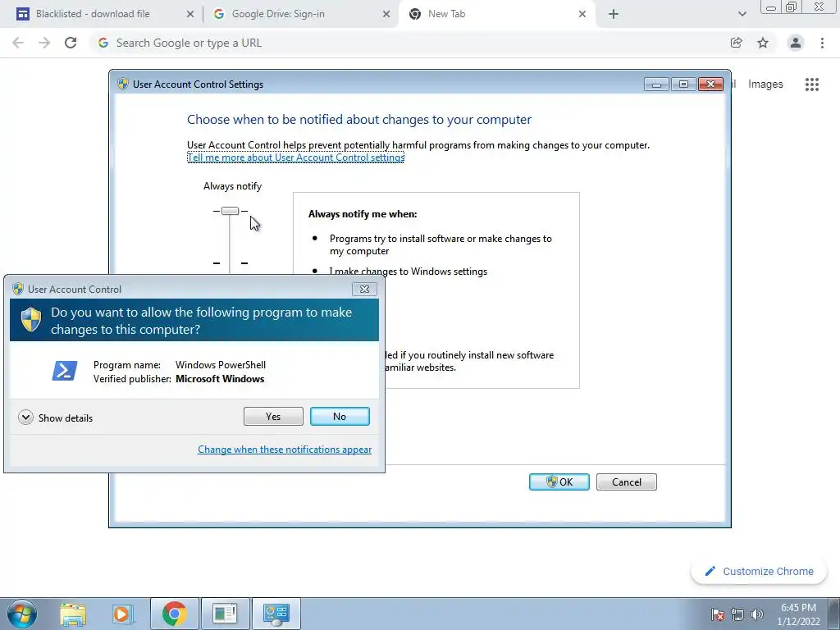Close the New Tab tab
The height and width of the screenshot is (630, 840).
click(582, 15)
